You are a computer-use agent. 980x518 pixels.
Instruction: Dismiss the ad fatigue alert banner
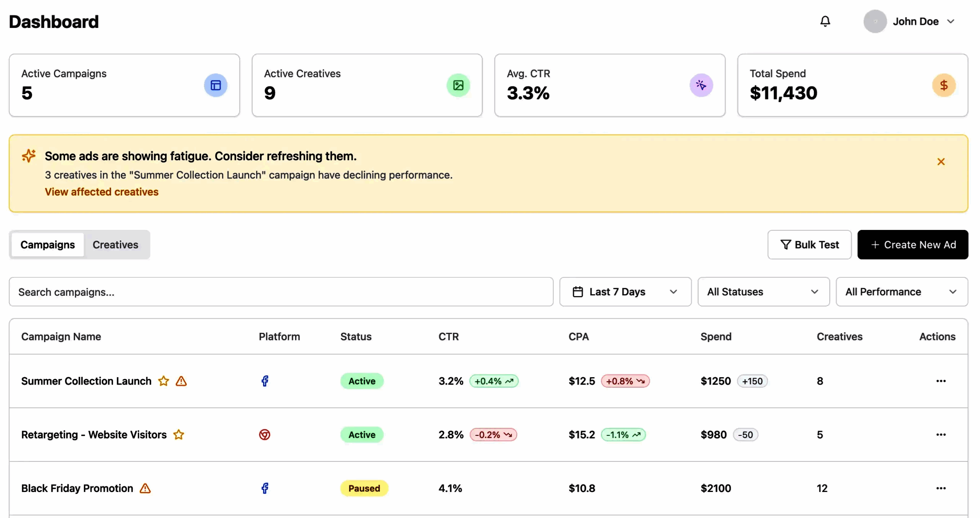pyautogui.click(x=941, y=162)
